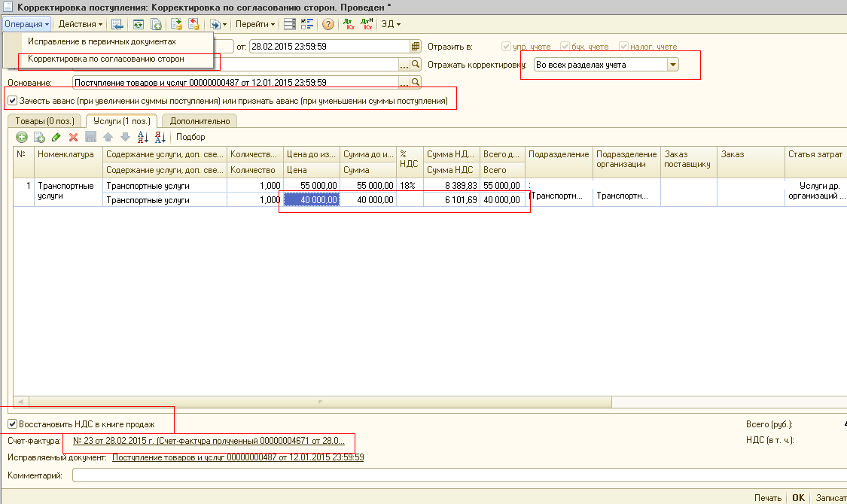Expand Во всех разделах учета dropdown arrow
The image size is (847, 504).
[672, 65]
